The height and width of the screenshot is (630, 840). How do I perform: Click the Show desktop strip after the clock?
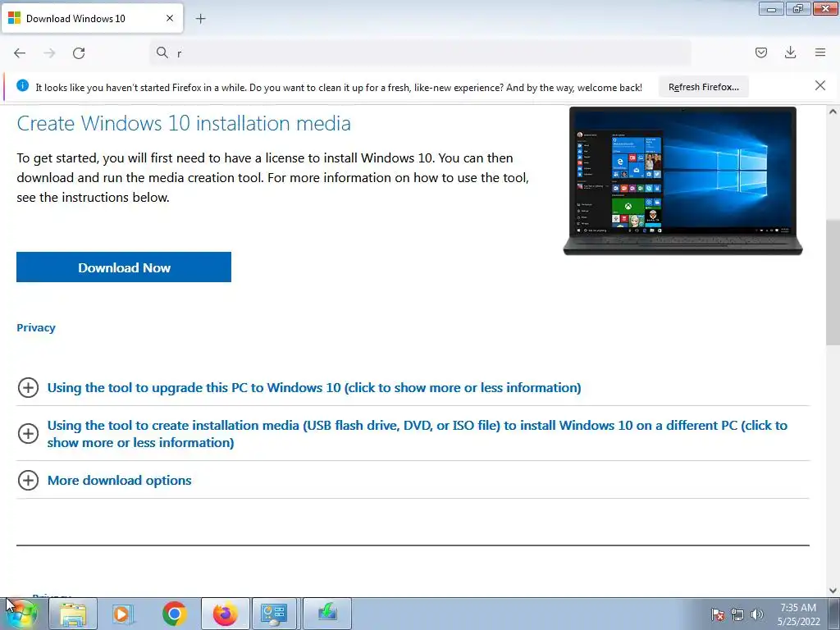(834, 614)
